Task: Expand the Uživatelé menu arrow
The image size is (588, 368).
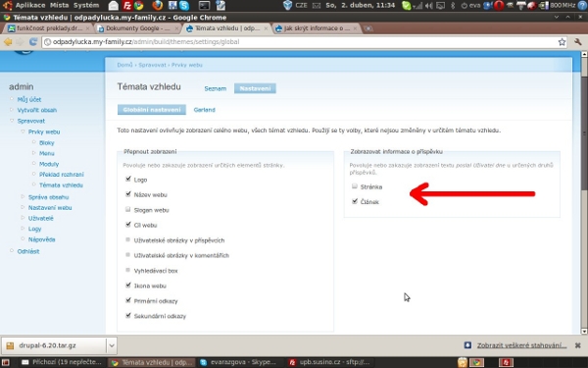Action: (x=23, y=218)
